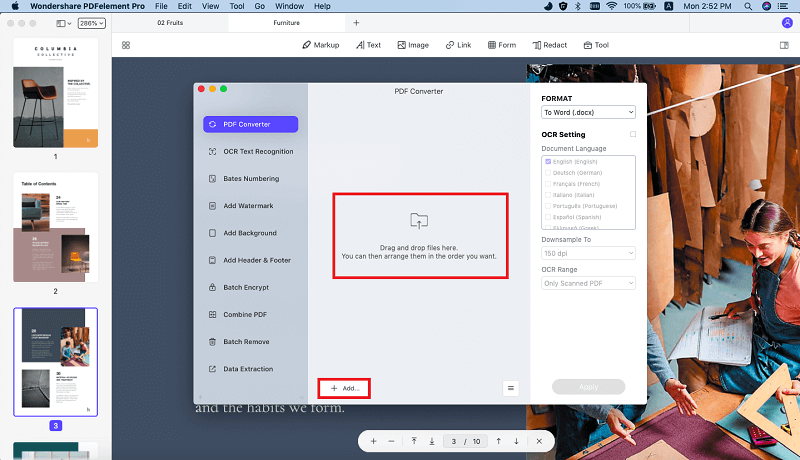This screenshot has height=460, width=800.
Task: Click the current page number field
Action: click(454, 441)
